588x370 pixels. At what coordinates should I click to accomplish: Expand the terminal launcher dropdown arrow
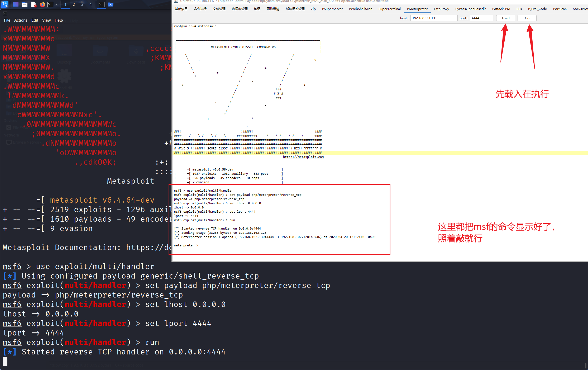click(56, 4)
